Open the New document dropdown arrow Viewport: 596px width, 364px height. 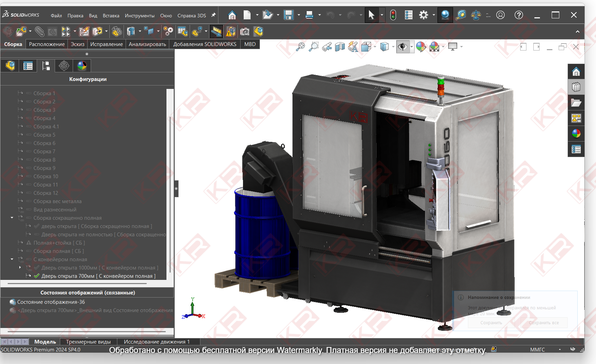[x=257, y=15]
